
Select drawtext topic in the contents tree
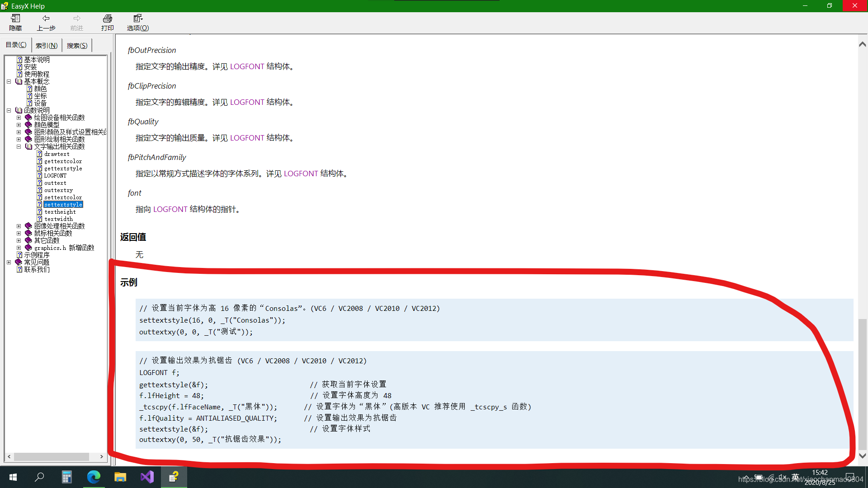58,154
